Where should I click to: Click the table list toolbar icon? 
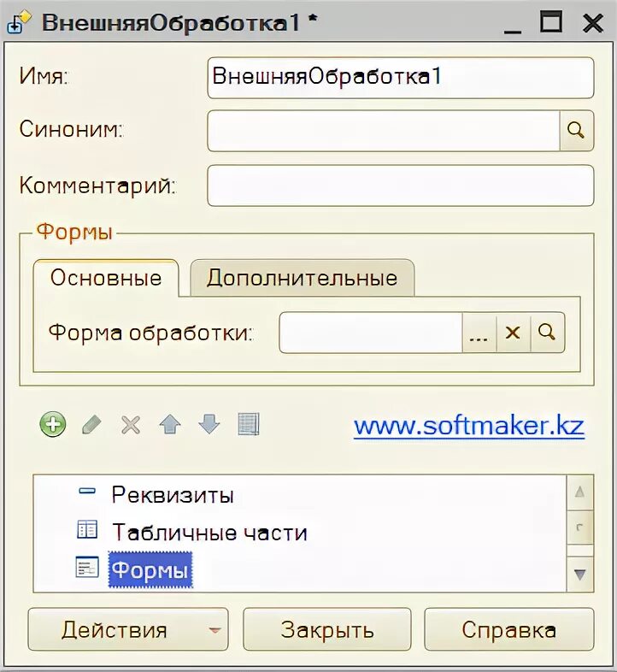pyautogui.click(x=249, y=424)
